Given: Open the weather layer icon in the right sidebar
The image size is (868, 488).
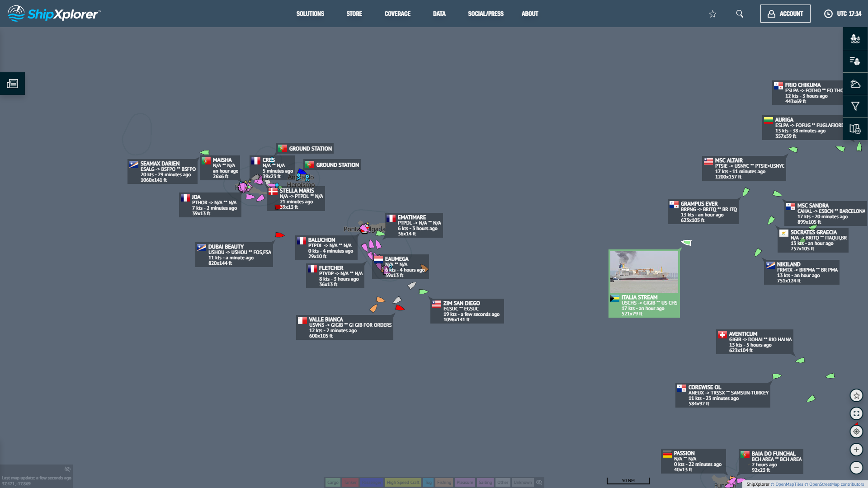Looking at the screenshot, I should (x=855, y=84).
